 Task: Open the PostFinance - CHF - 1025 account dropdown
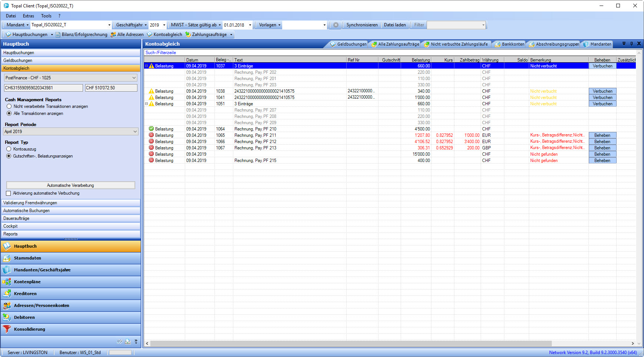tap(134, 78)
